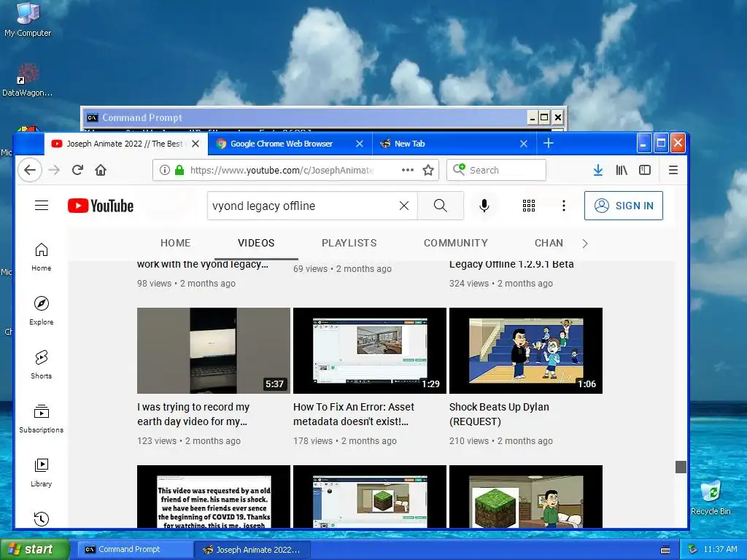Open title 'Shock Beats Up Dylan (REQUEST)'
This screenshot has width=747, height=560.
[x=499, y=414]
